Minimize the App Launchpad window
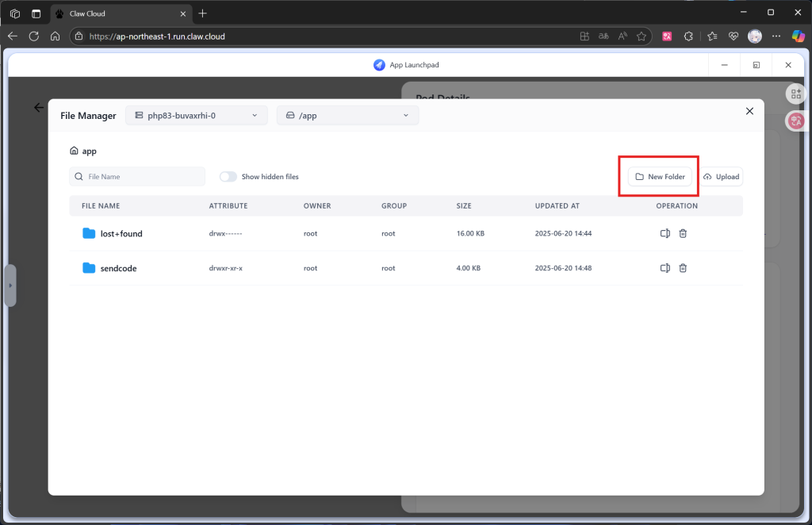 tap(725, 65)
